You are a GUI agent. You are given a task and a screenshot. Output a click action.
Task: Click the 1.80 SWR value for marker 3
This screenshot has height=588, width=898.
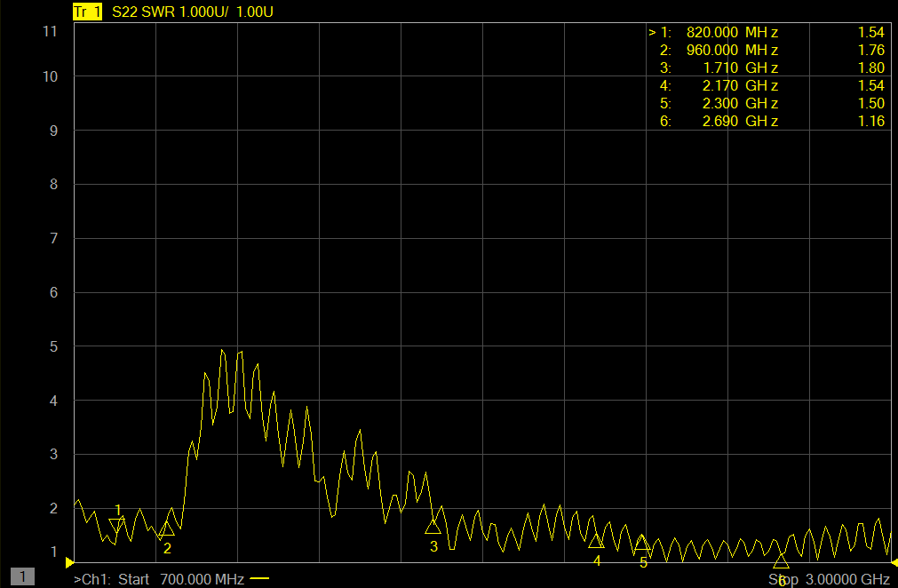pos(871,68)
